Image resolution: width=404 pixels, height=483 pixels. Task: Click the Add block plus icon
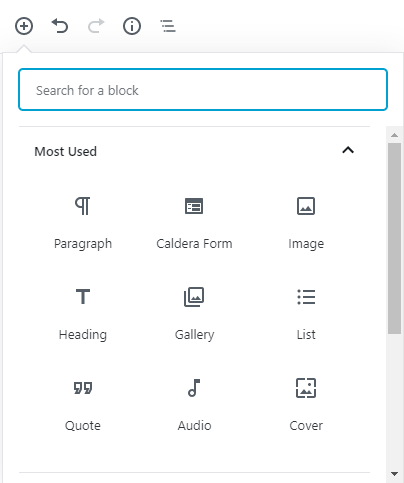(24, 26)
